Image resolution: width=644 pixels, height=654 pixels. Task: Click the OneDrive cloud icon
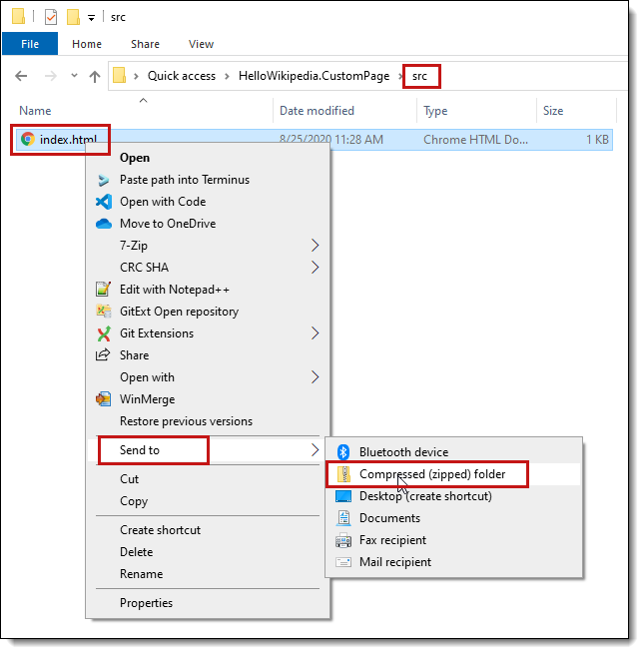click(x=104, y=224)
